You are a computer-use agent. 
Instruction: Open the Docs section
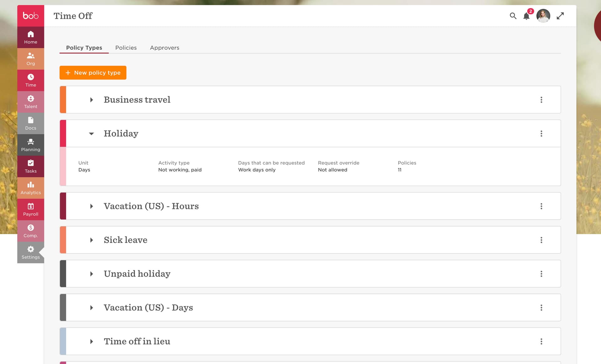[x=31, y=124]
